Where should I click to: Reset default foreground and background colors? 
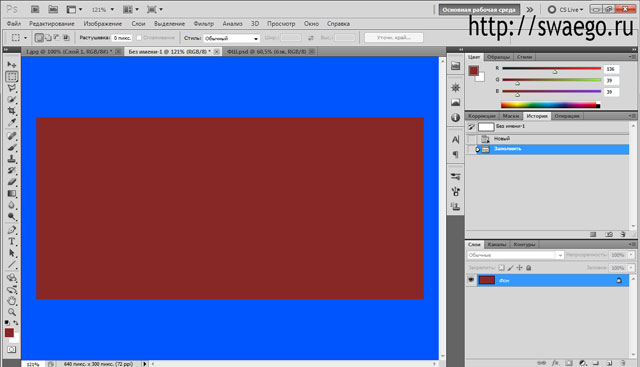[7, 323]
